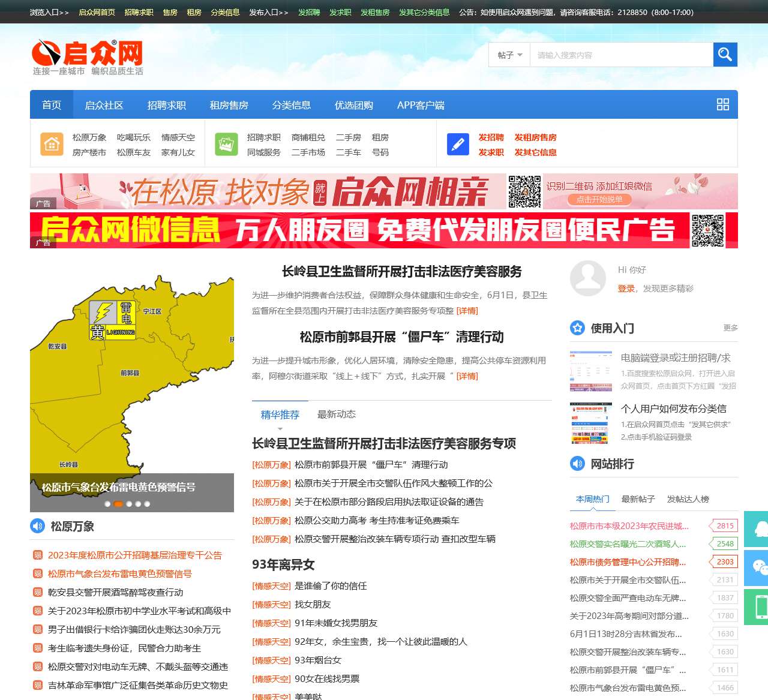Select the first carousel dot indicator
This screenshot has height=700, width=768.
pyautogui.click(x=108, y=504)
